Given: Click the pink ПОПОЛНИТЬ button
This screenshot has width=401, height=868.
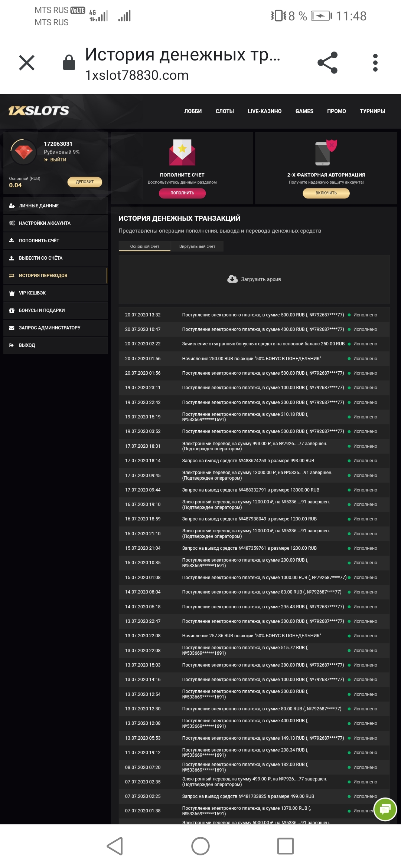Looking at the screenshot, I should [x=182, y=193].
